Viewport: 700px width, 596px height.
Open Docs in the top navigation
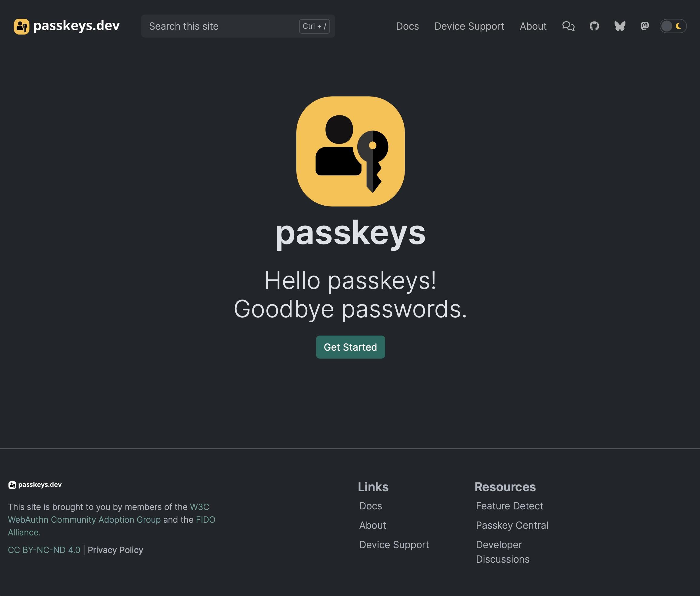click(407, 26)
